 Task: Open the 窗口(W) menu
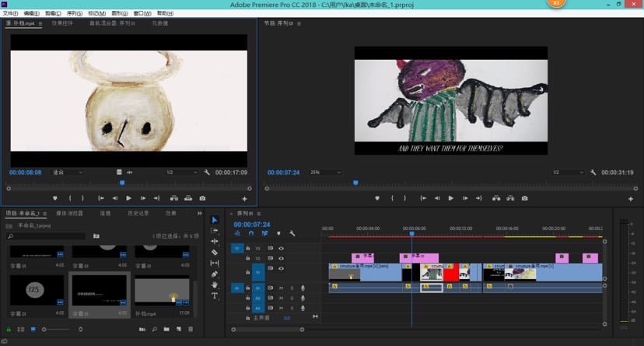142,13
